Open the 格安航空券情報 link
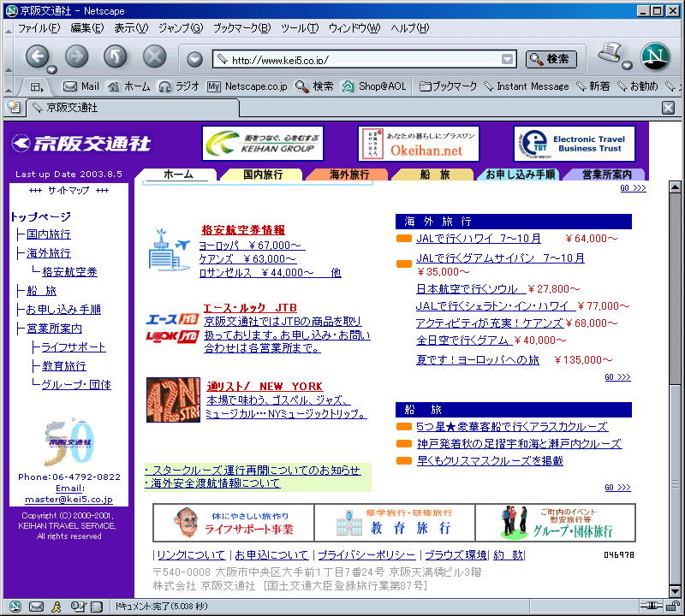The width and height of the screenshot is (685, 616). (x=243, y=230)
